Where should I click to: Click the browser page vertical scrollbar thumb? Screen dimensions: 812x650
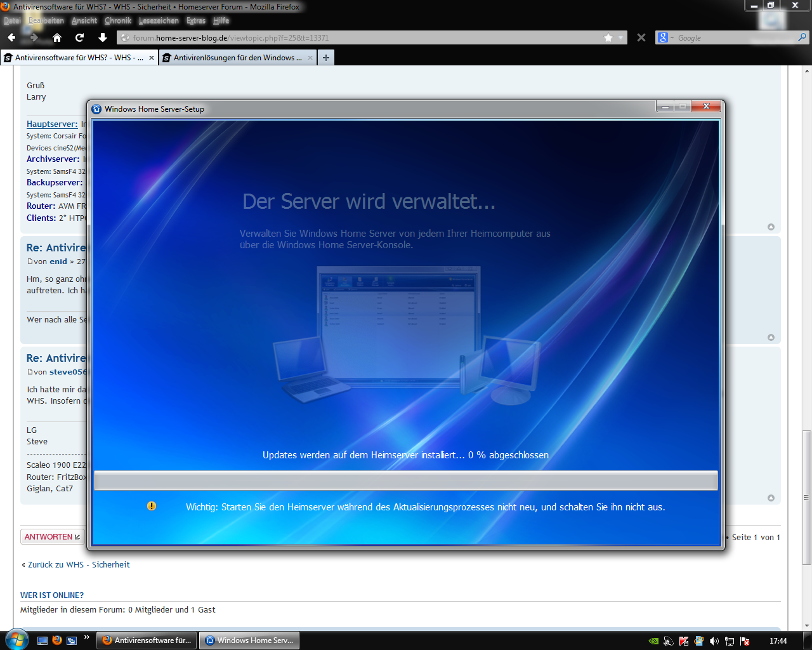coord(807,498)
